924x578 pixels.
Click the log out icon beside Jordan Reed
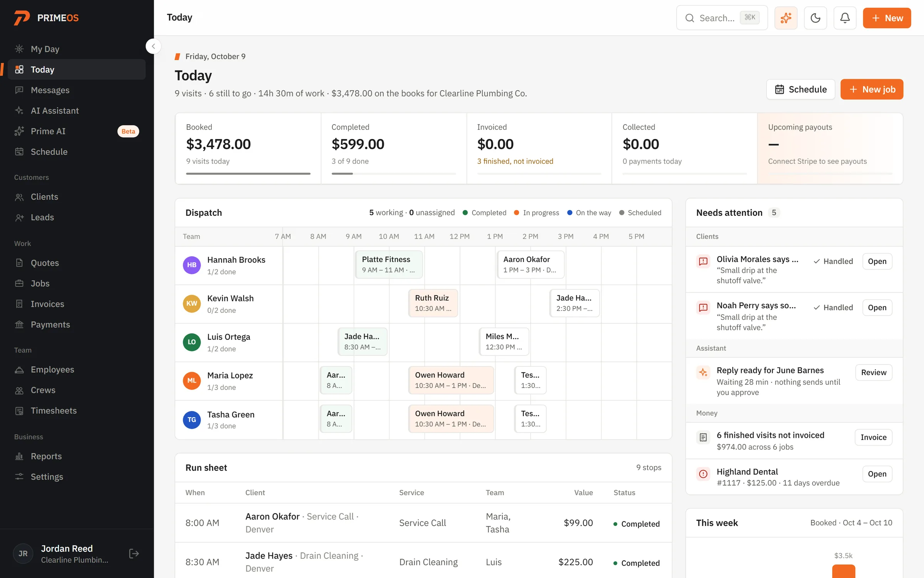[x=134, y=554]
